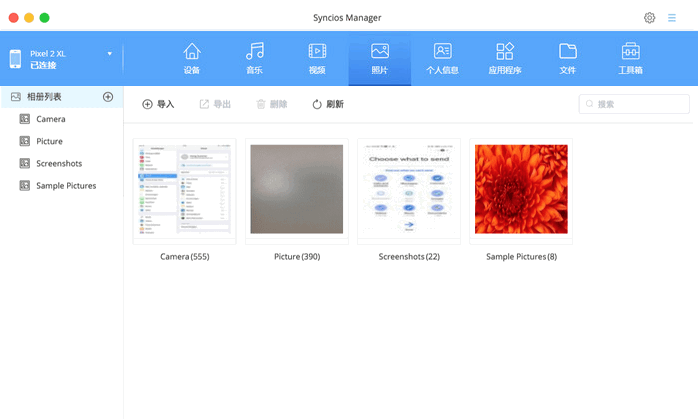Open the 音乐 (Music) tab

(x=255, y=58)
